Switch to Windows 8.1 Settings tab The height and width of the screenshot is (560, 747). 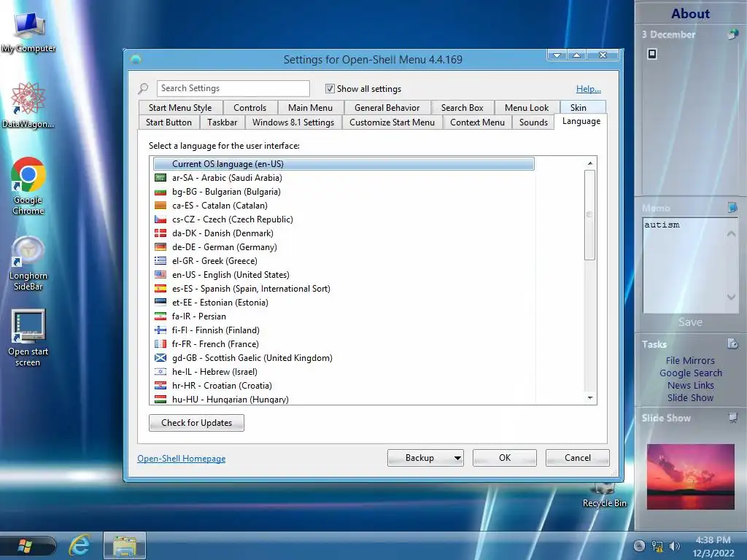coord(293,122)
